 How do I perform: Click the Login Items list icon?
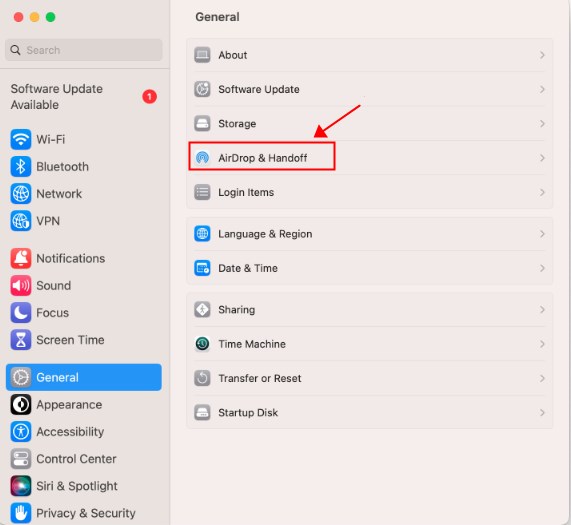click(x=202, y=192)
